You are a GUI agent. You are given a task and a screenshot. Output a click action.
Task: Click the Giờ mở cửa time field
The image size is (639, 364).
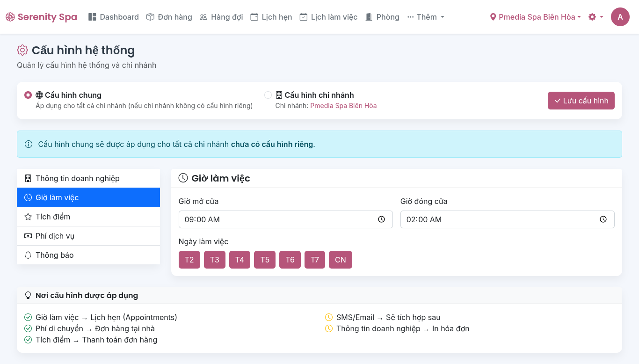coord(276,219)
